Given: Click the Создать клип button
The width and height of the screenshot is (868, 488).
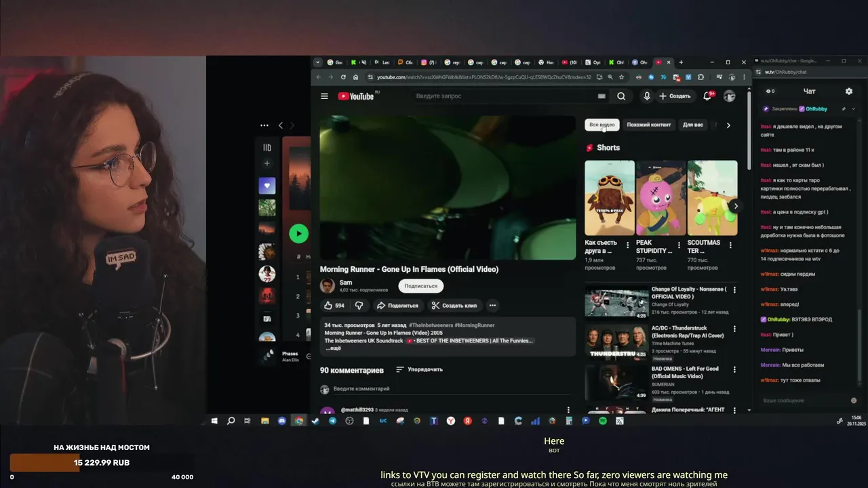Looking at the screenshot, I should point(454,306).
